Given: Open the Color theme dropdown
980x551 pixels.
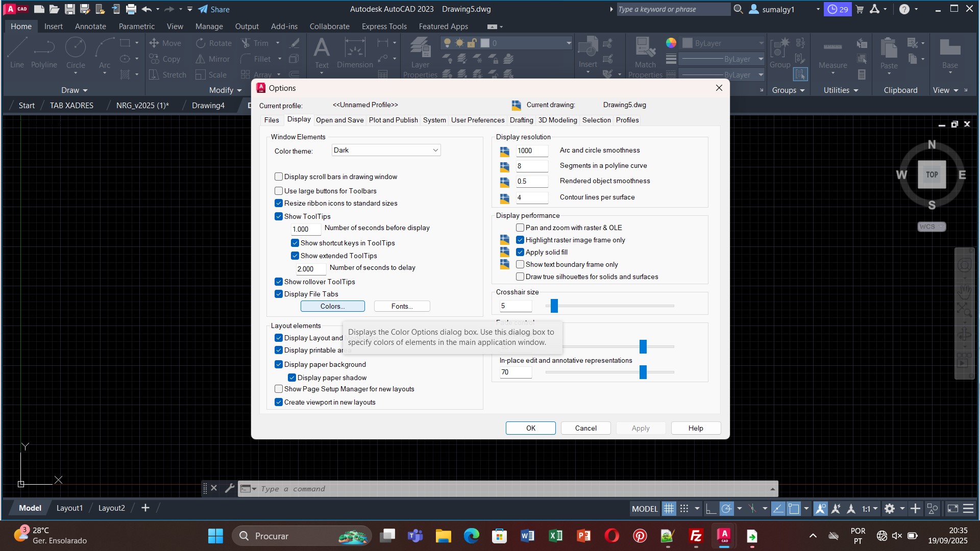Looking at the screenshot, I should [386, 150].
